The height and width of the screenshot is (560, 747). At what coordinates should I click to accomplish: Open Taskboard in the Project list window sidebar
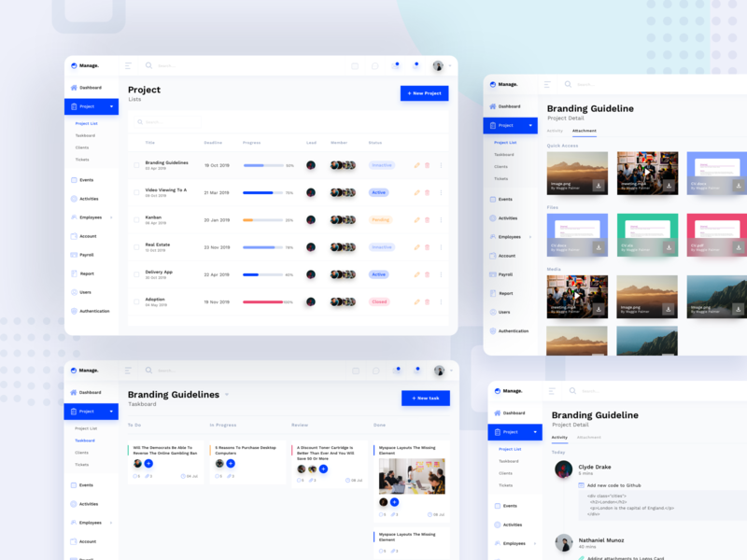pyautogui.click(x=85, y=135)
